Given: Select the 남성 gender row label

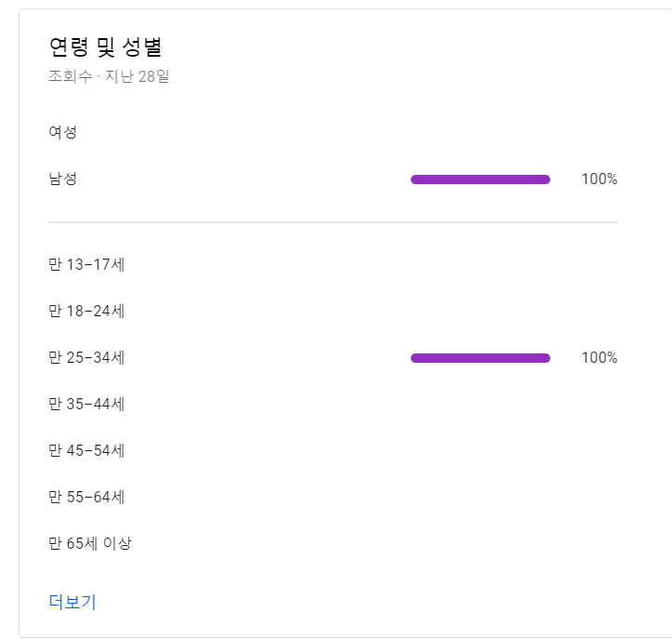Looking at the screenshot, I should 62,179.
